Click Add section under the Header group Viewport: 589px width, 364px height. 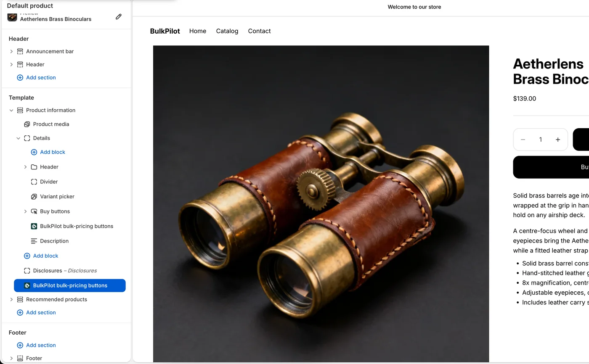41,77
